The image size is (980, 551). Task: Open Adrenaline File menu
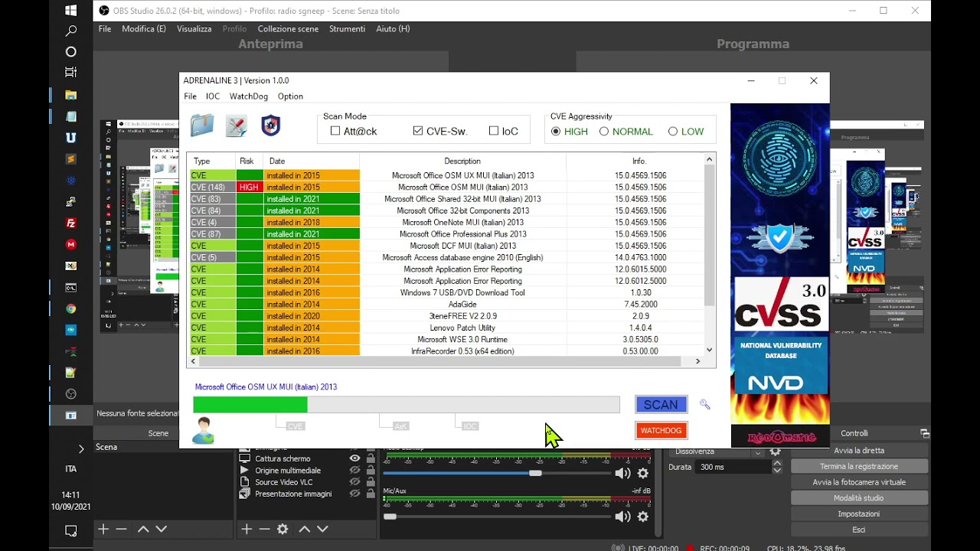pyautogui.click(x=190, y=96)
